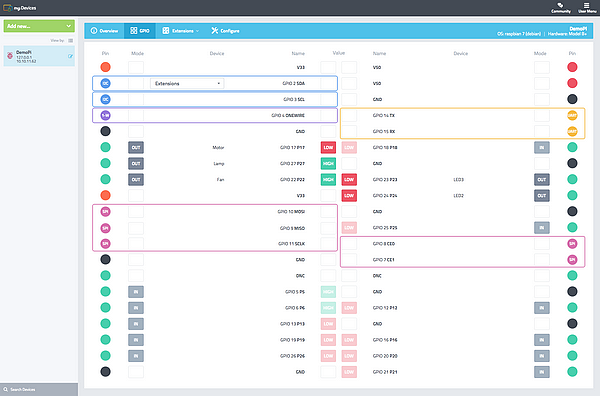The width and height of the screenshot is (600, 396).
Task: Click the Raspberry Pi icon for DemoPi
Action: click(x=10, y=56)
